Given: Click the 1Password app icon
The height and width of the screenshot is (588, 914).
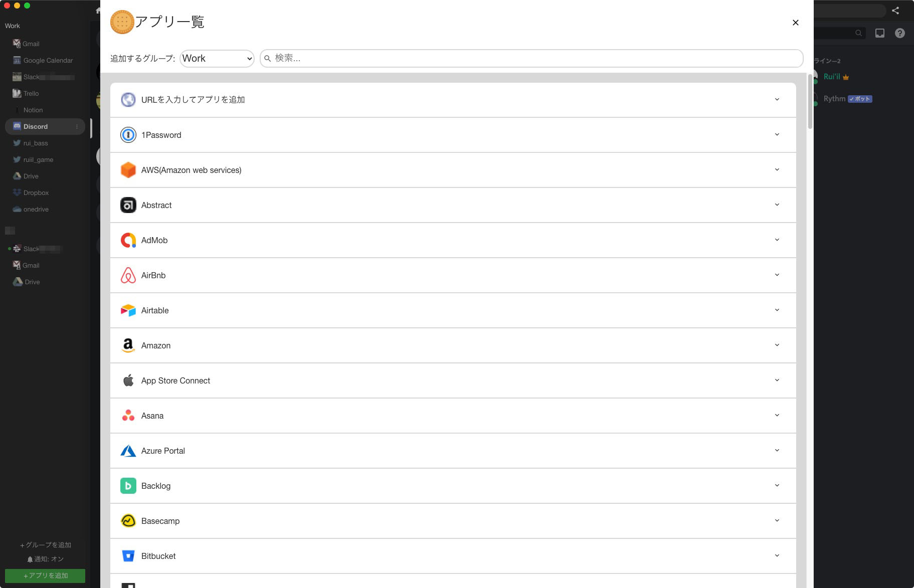Looking at the screenshot, I should tap(128, 135).
